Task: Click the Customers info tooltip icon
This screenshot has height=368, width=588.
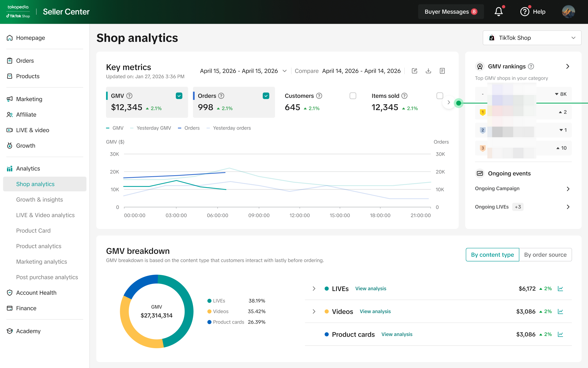Action: coord(319,96)
